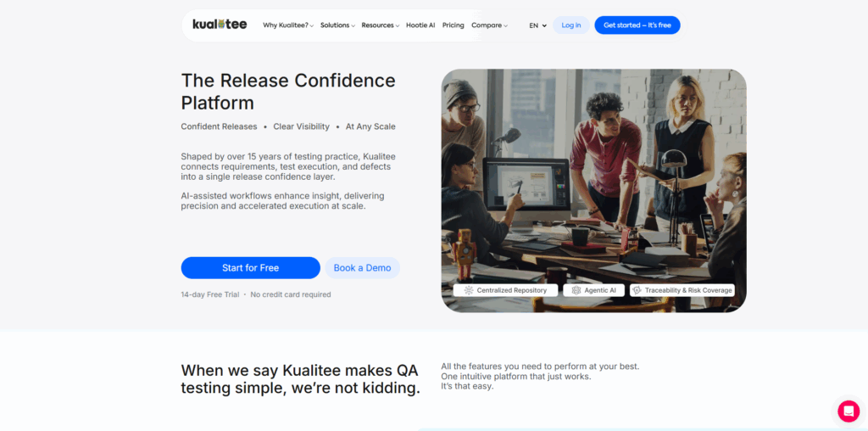Expand the Why Kualitee? menu
Image resolution: width=868 pixels, height=431 pixels.
pyautogui.click(x=288, y=25)
